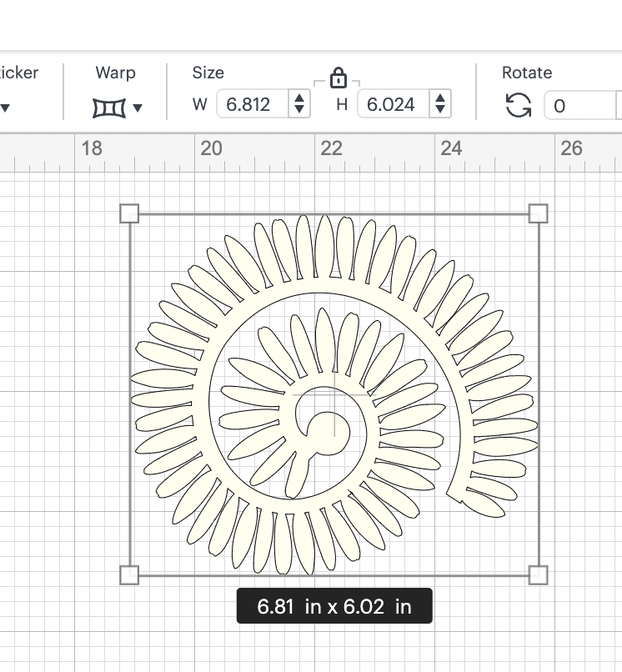Click the top-right selection handle
Viewport: 622px width, 672px height.
pos(539,213)
